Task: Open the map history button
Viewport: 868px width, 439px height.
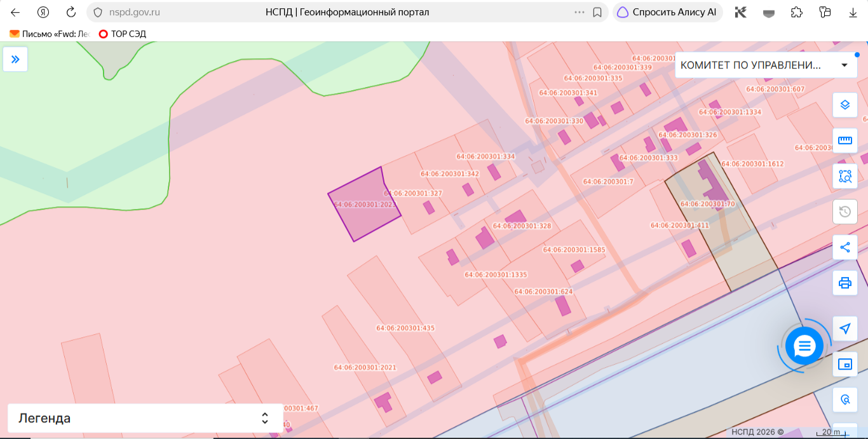Action: (844, 212)
